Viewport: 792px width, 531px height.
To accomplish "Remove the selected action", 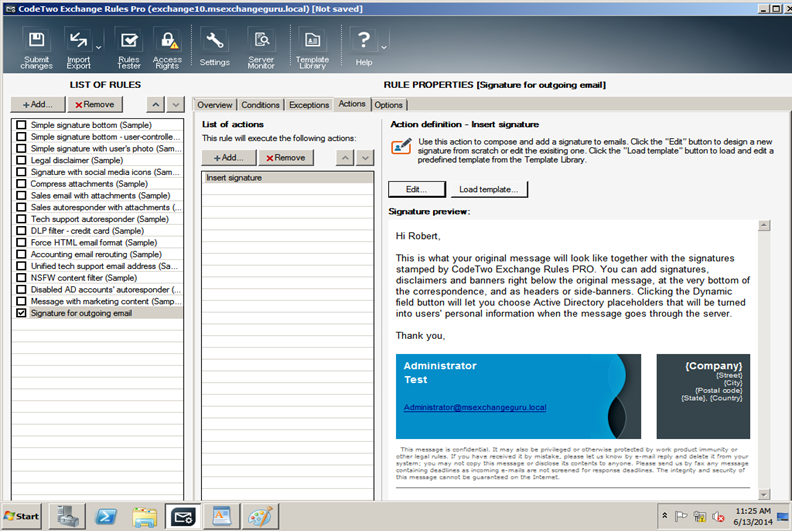I will pyautogui.click(x=286, y=158).
